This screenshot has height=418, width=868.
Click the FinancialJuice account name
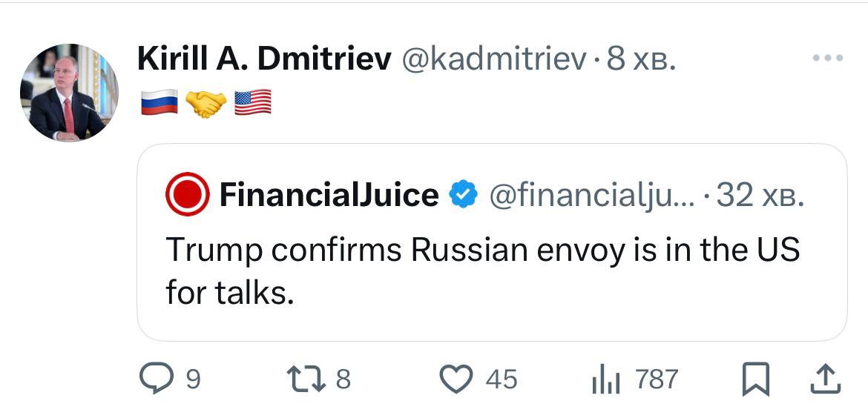pyautogui.click(x=329, y=195)
